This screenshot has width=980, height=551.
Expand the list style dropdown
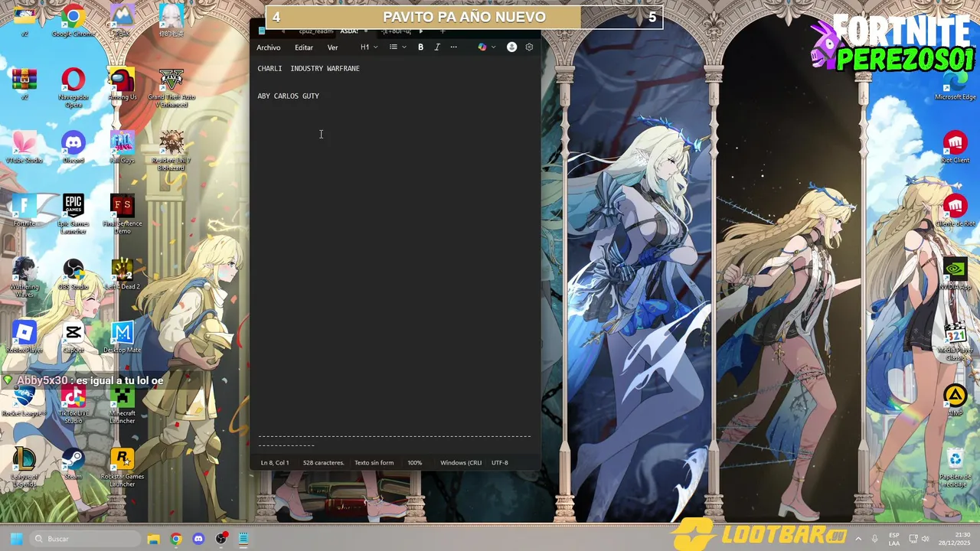tap(397, 47)
